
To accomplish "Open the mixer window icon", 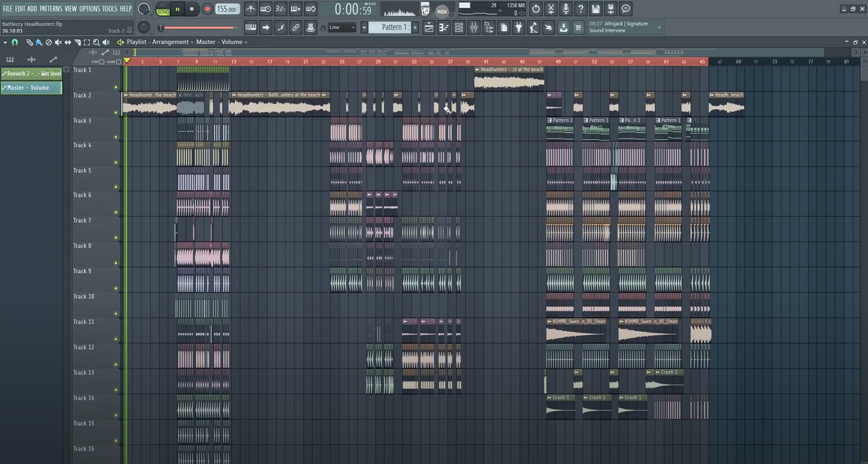I will [474, 28].
